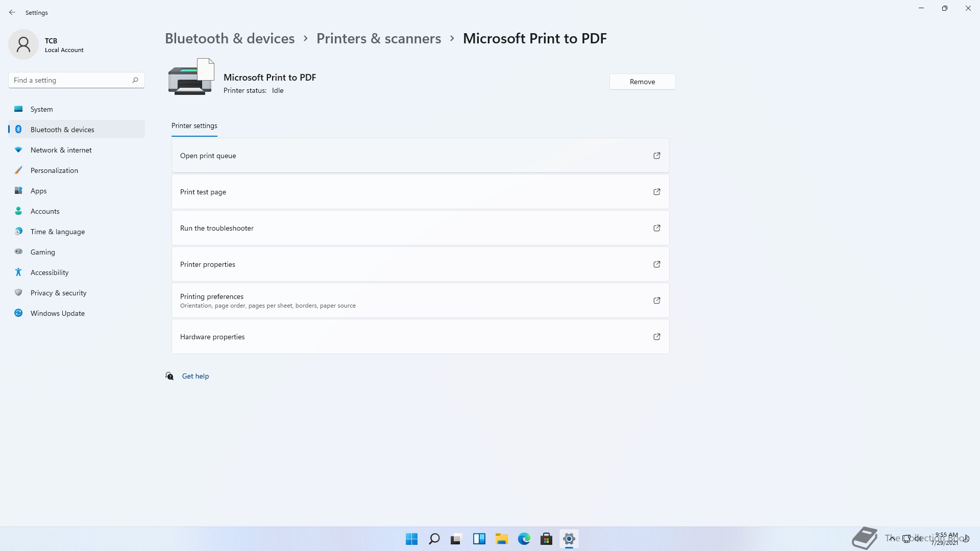Screen dimensions: 980x551
Task: Print test page
Action: 420,192
